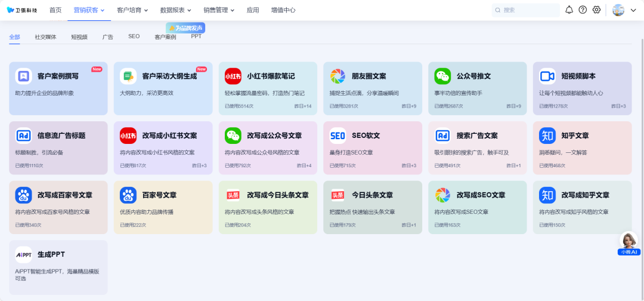This screenshot has height=301, width=644.
Task: Open the user avatar dropdown arrow
Action: 633,10
